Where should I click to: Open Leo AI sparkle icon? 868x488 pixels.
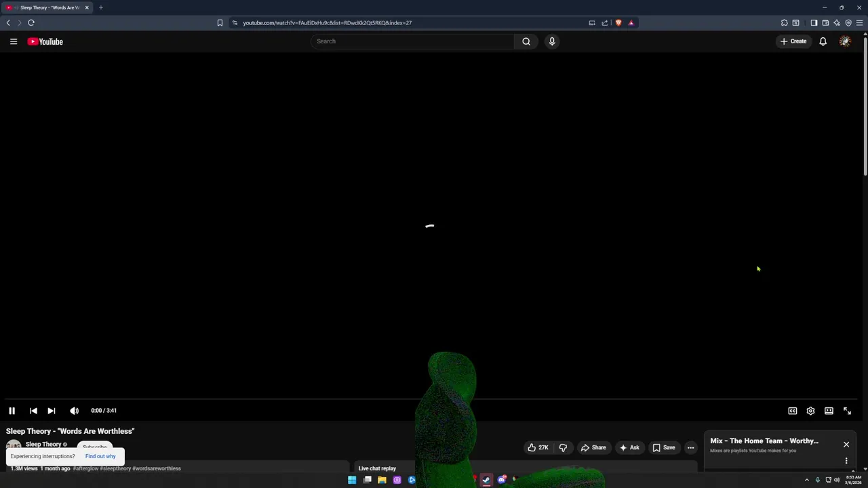(837, 22)
